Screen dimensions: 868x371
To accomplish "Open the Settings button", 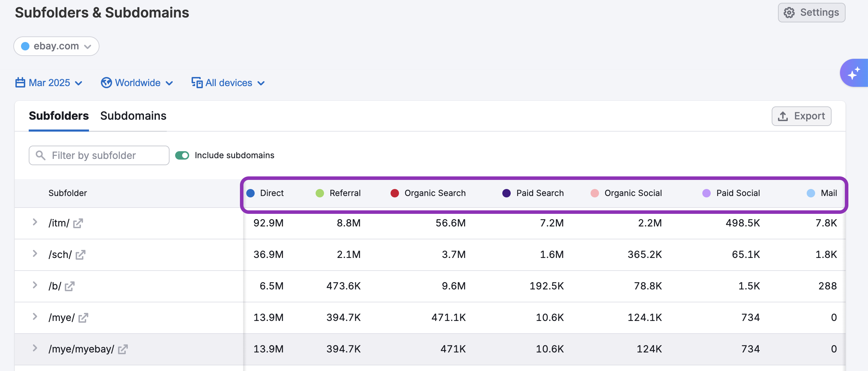I will [x=812, y=13].
